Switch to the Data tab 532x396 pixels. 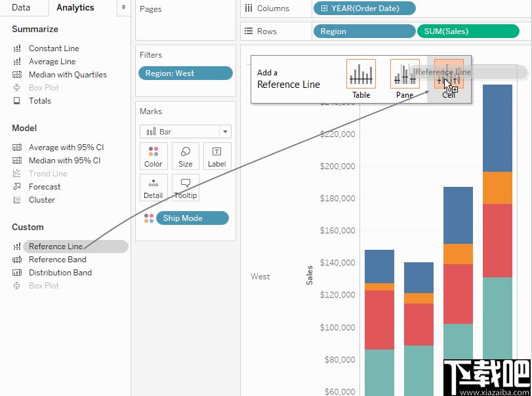(x=21, y=7)
